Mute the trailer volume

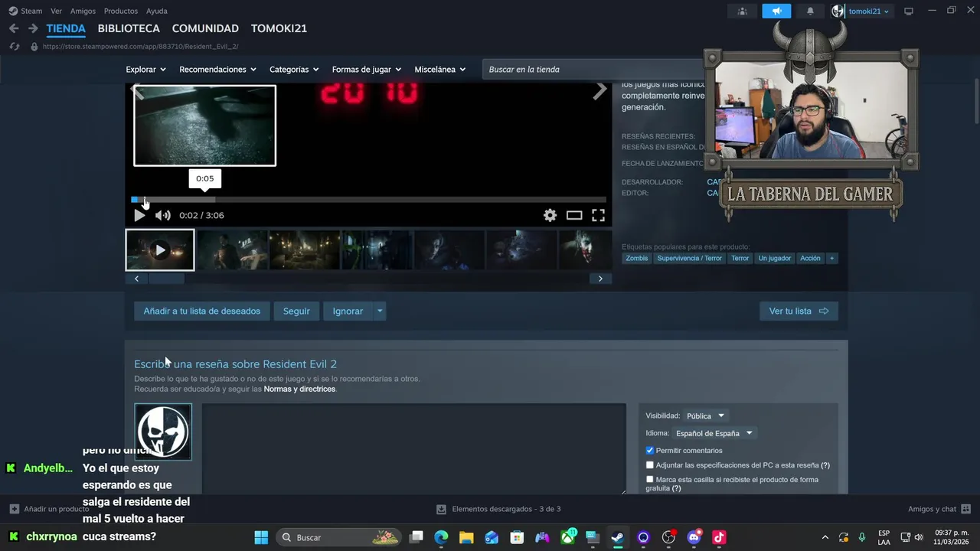pyautogui.click(x=162, y=216)
